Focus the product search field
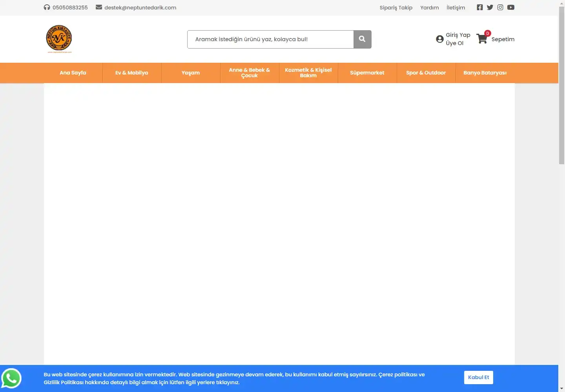565x392 pixels. (270, 39)
